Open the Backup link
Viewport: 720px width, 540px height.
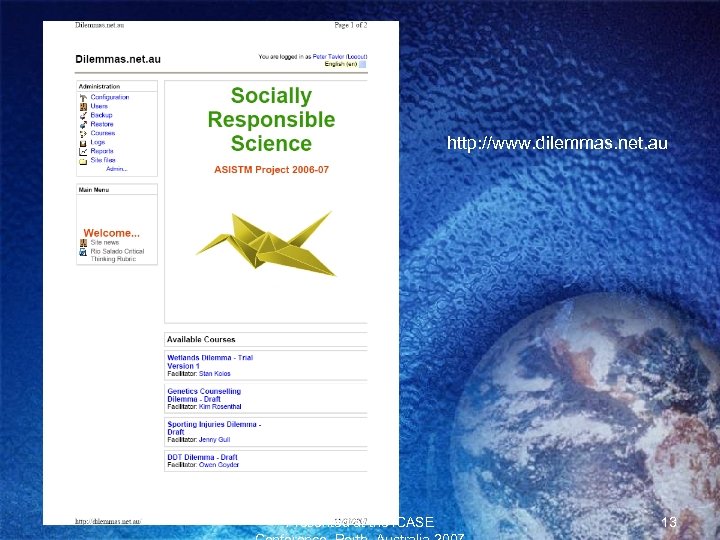pos(101,115)
